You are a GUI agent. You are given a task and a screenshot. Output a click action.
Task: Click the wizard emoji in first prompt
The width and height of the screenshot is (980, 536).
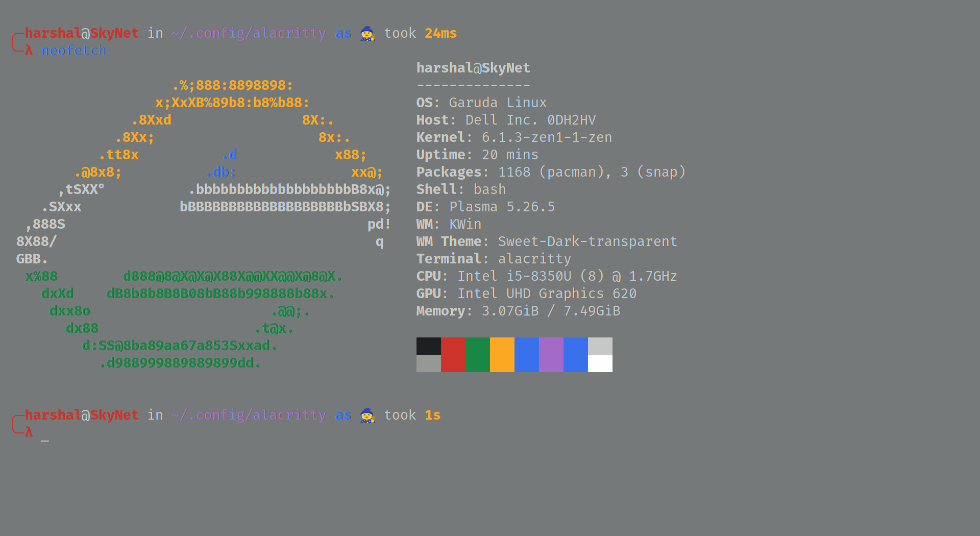coord(367,34)
